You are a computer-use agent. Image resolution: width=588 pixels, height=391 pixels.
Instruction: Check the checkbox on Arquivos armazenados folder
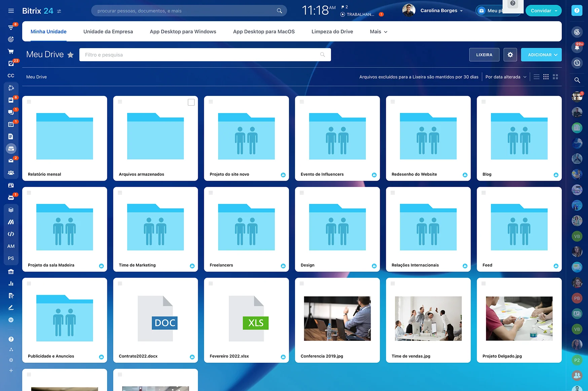pos(191,102)
